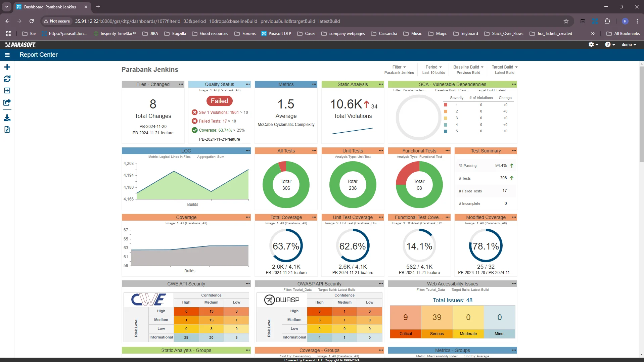The height and width of the screenshot is (362, 644).
Task: Click the Failed status badge
Action: (x=219, y=101)
